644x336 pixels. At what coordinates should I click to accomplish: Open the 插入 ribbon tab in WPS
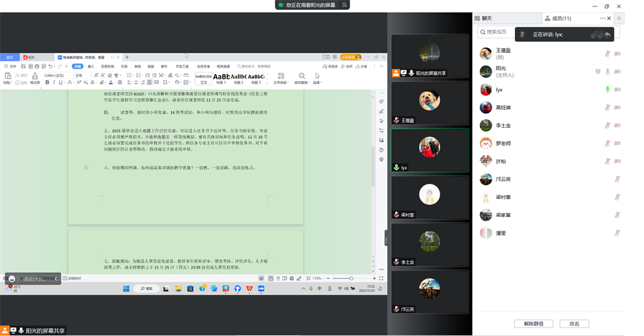tap(91, 67)
